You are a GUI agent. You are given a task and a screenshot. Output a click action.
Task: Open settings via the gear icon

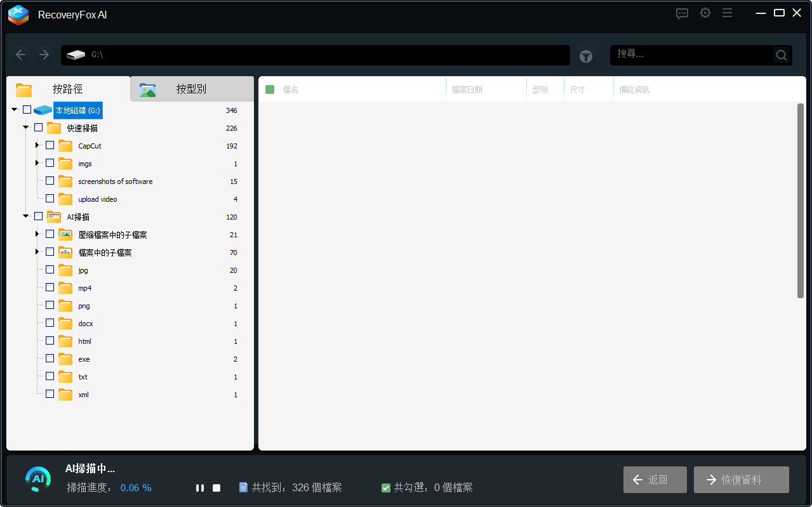click(x=705, y=13)
